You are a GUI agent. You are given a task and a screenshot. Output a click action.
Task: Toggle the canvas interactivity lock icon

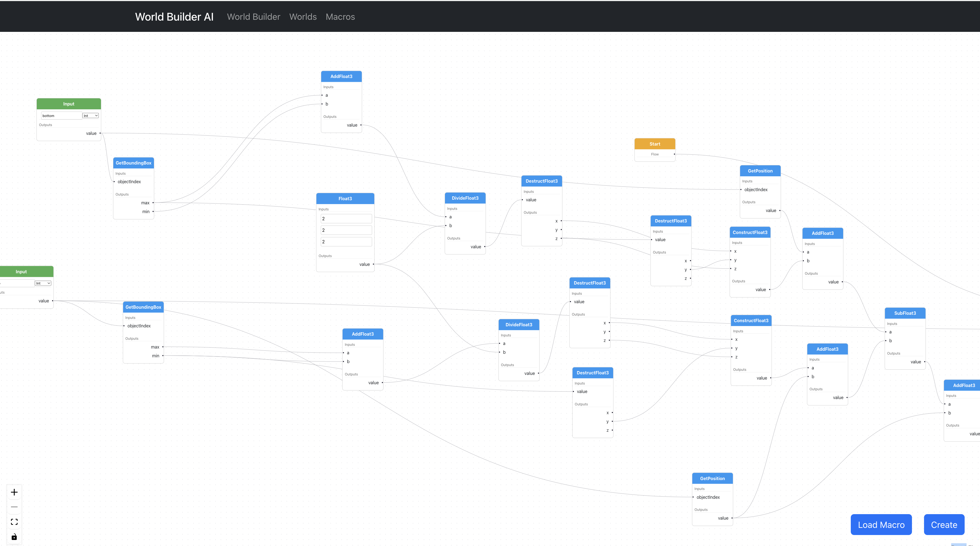click(x=14, y=537)
